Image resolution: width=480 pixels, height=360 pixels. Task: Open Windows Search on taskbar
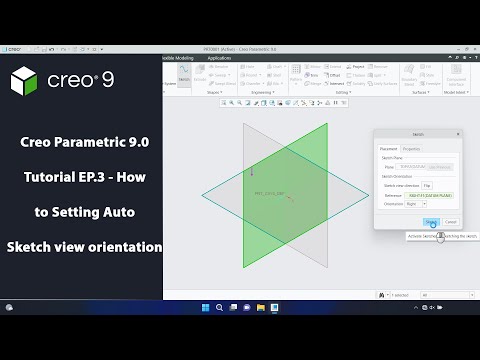click(219, 307)
